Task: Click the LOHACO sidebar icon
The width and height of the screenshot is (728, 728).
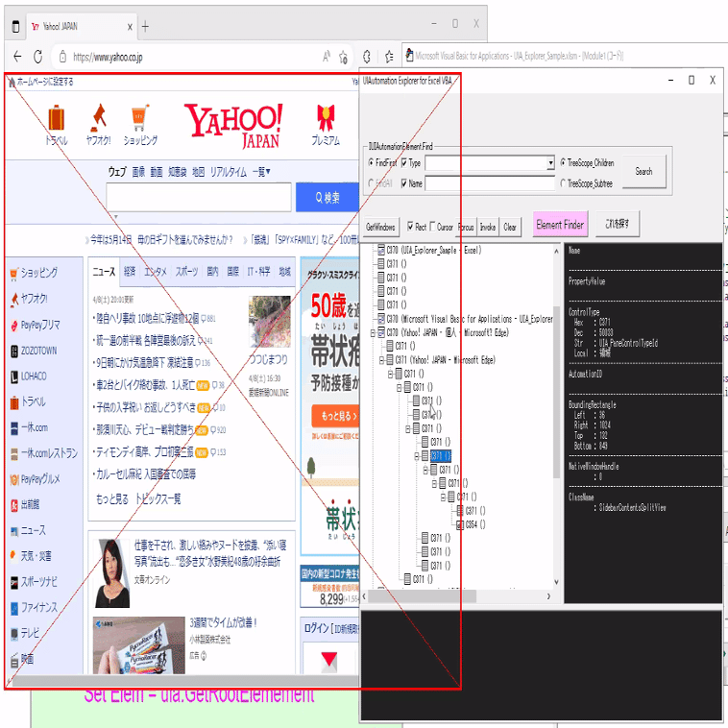Action: (14, 377)
